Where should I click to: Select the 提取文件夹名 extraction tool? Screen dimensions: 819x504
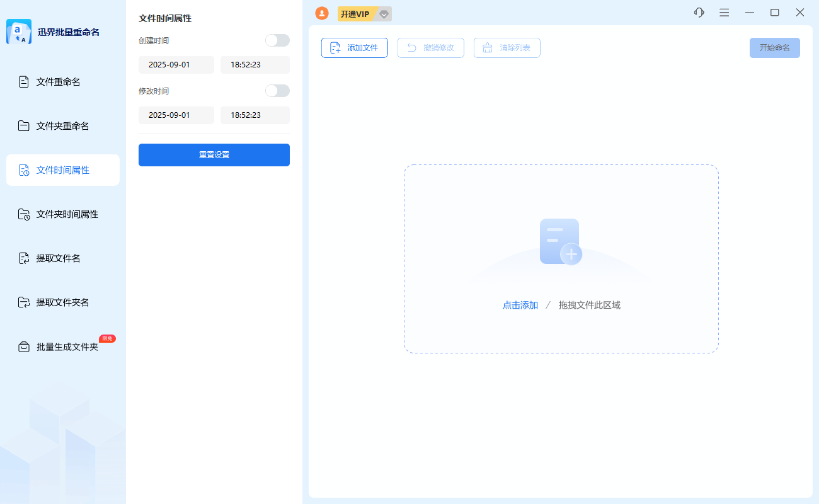pyautogui.click(x=62, y=302)
